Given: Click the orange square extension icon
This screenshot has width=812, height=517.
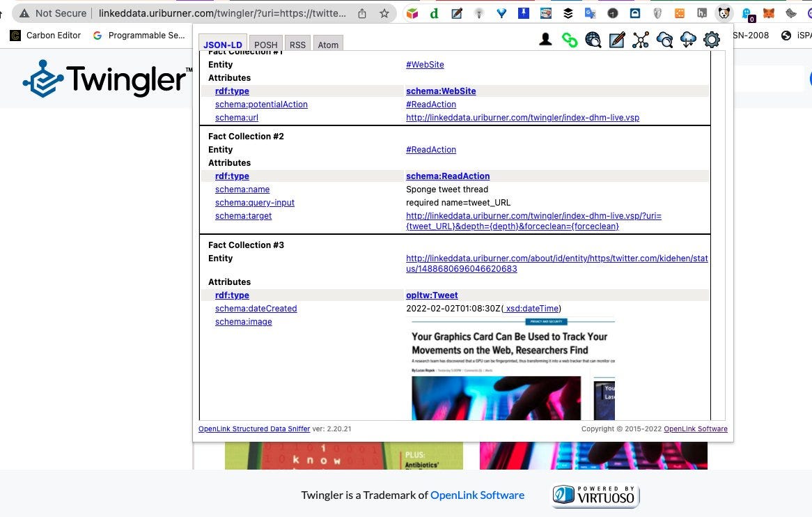Looking at the screenshot, I should (x=680, y=13).
